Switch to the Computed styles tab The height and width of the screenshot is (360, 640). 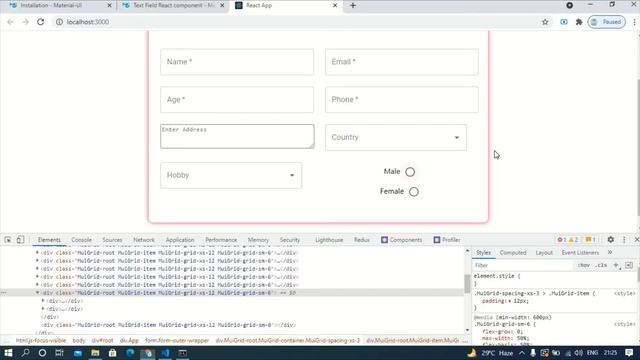[x=513, y=253]
